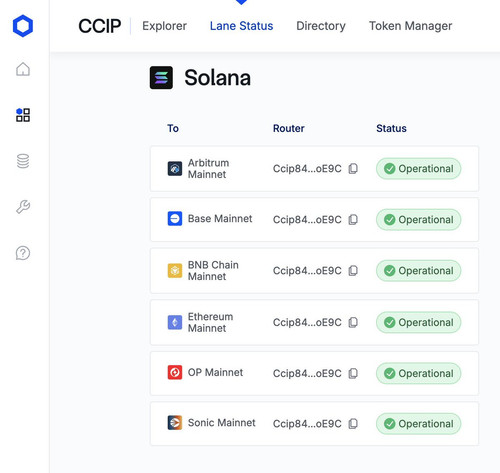Open the Token Manager tab
500x473 pixels.
410,26
